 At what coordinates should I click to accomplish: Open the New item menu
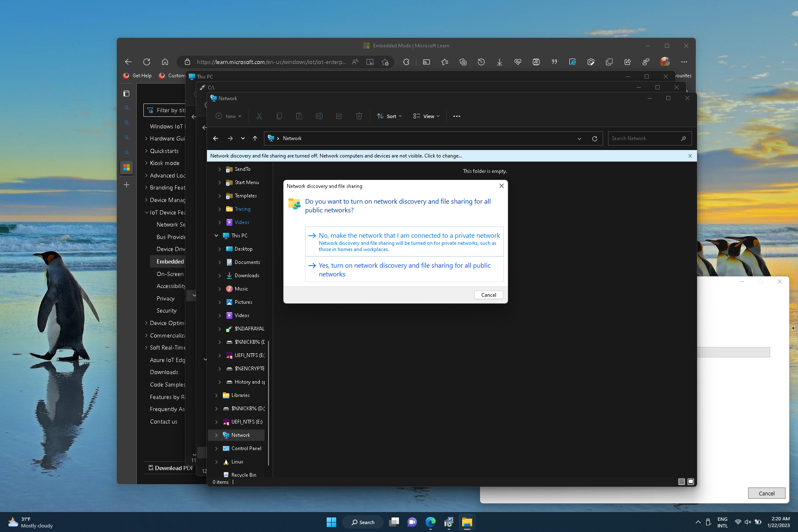tap(229, 116)
